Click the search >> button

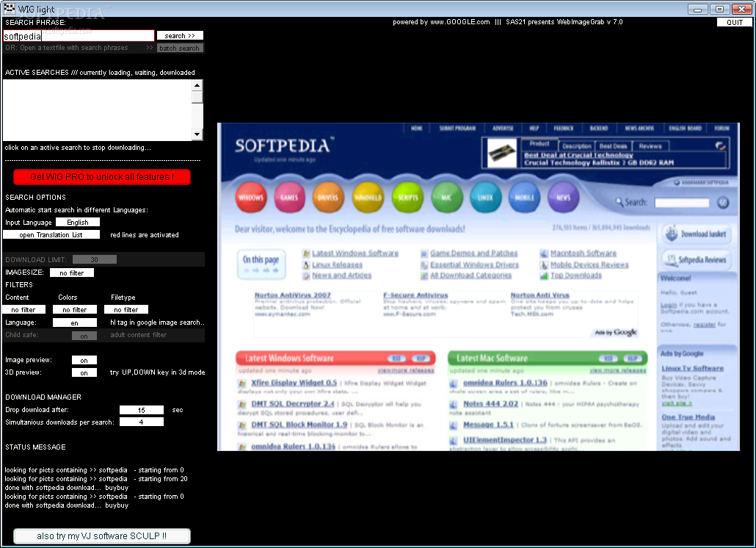click(x=180, y=36)
